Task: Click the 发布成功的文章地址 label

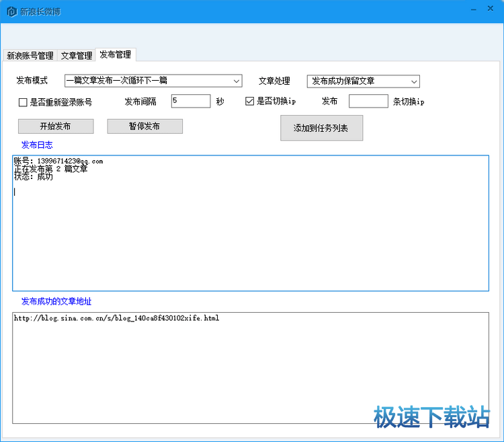Action: tap(56, 301)
